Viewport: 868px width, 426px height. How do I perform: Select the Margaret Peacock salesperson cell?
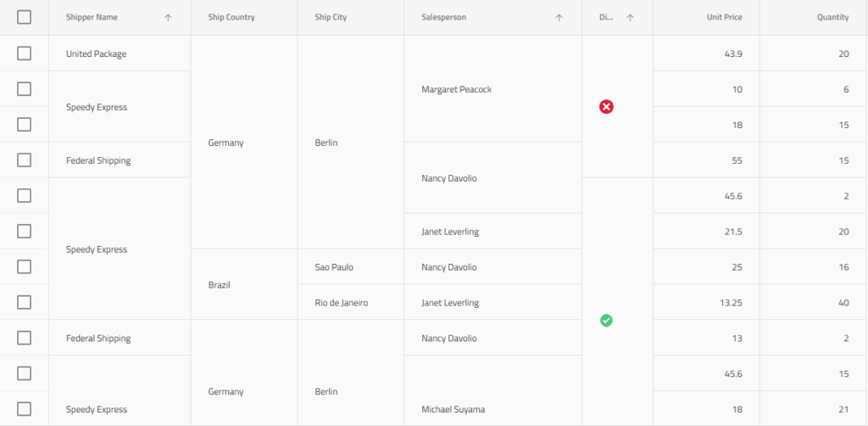tap(456, 90)
